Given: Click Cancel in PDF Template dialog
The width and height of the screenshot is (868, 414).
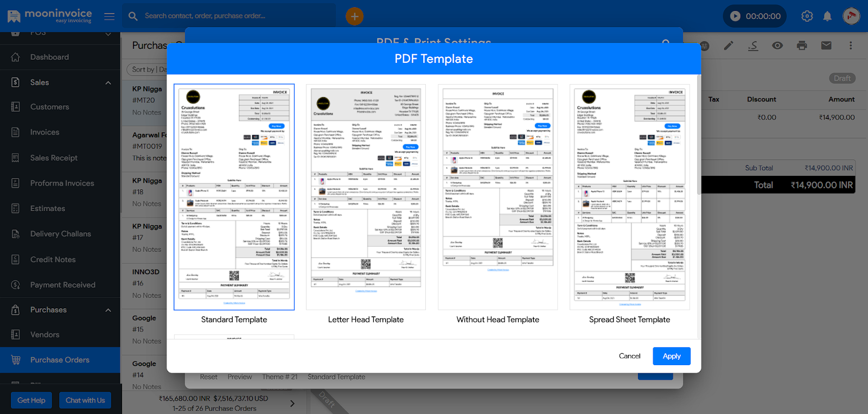Looking at the screenshot, I should coord(629,356).
